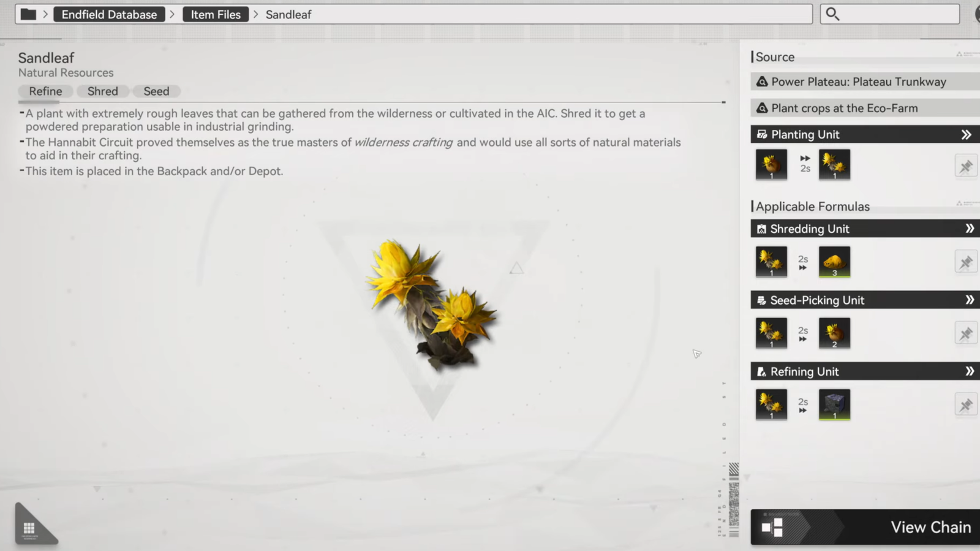Viewport: 980px width, 551px height.
Task: Click the Sandleaf Seed input in Planting Unit
Action: [x=771, y=164]
